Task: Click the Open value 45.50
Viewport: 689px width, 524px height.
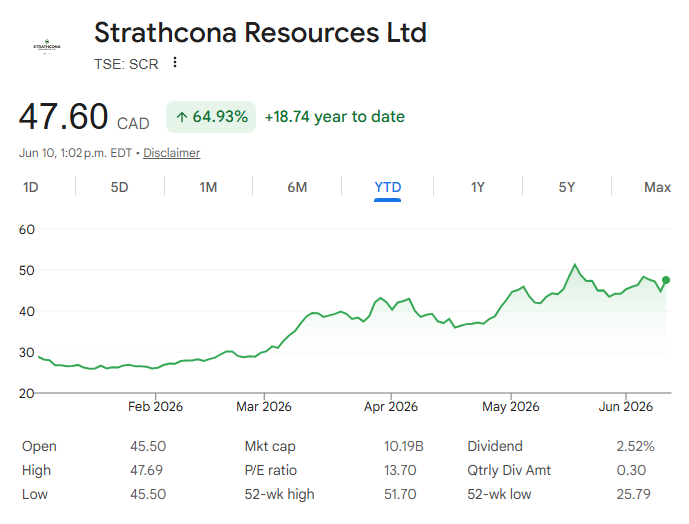Action: point(148,446)
